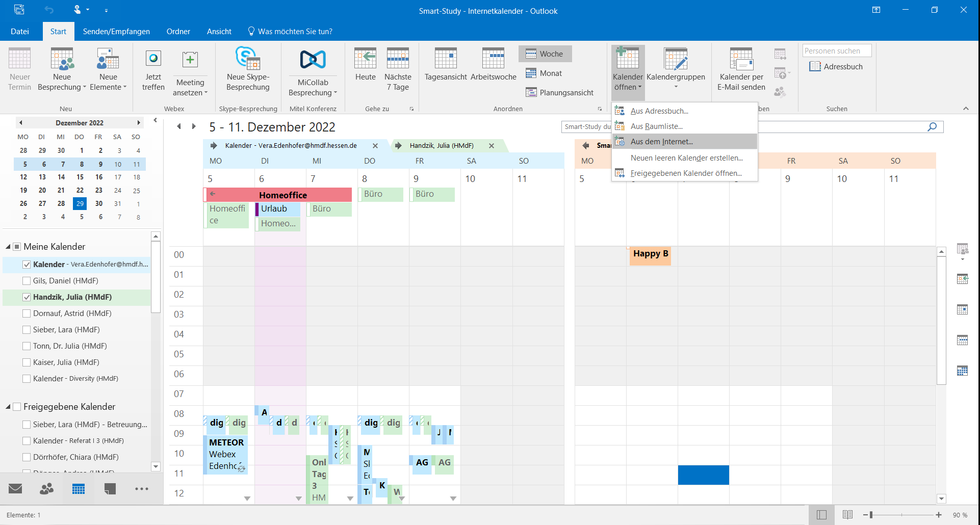
Task: Collapse the folder pane arrow
Action: 155,120
